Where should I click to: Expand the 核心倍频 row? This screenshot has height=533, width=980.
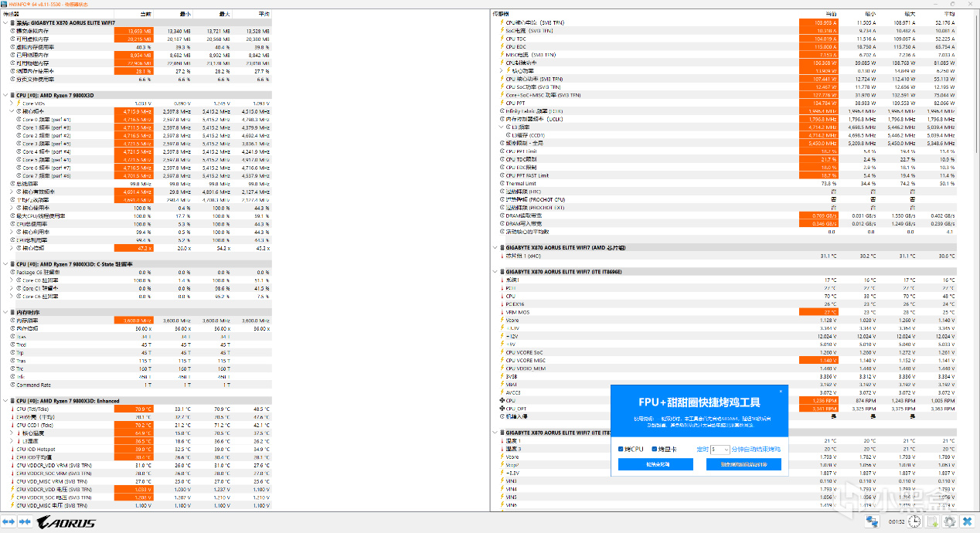(x=12, y=248)
